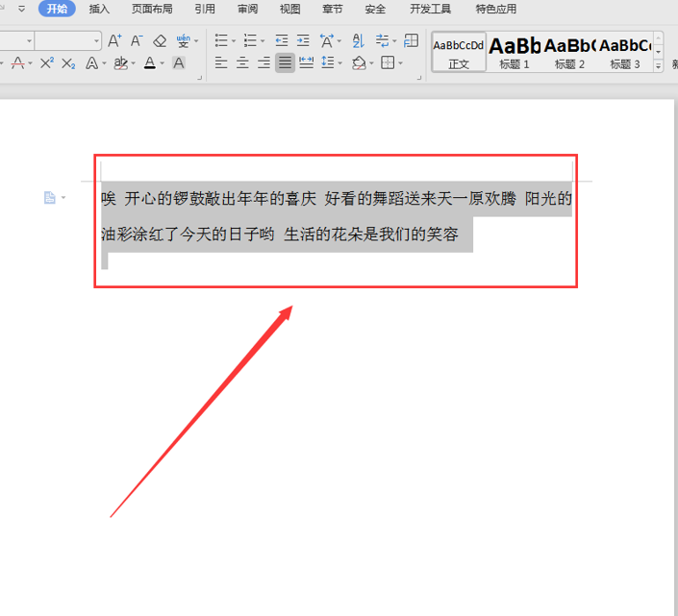Open the paragraph layout tool icon
The image size is (678, 616).
pos(411,41)
